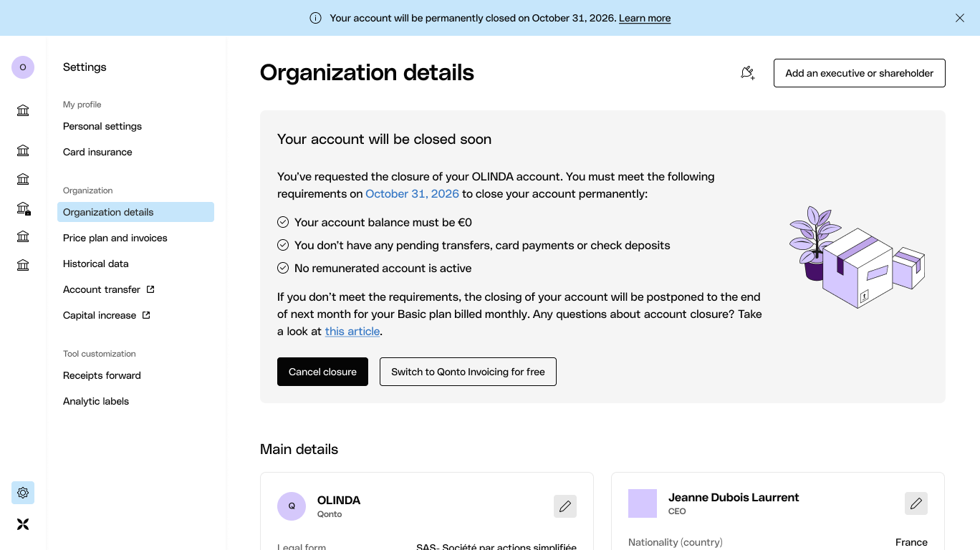This screenshot has height=550, width=980.
Task: Click the "Tool customization" section label
Action: [x=100, y=354]
